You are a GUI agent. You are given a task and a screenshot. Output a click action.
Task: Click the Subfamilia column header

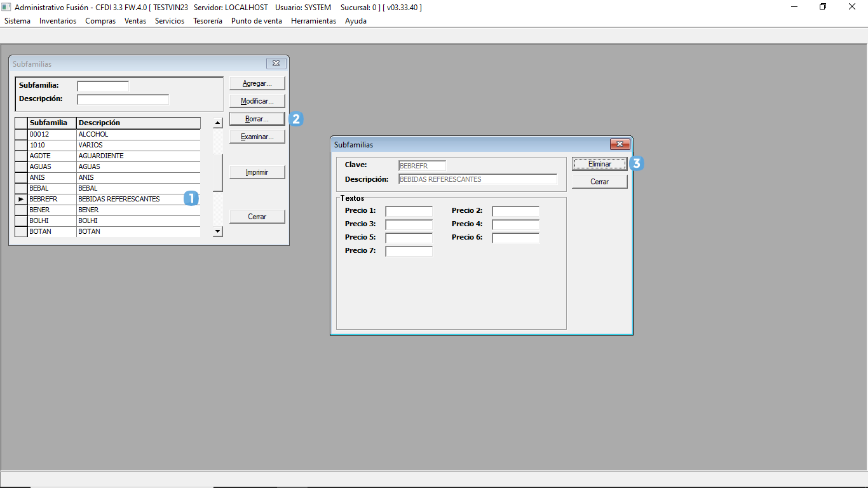[52, 123]
